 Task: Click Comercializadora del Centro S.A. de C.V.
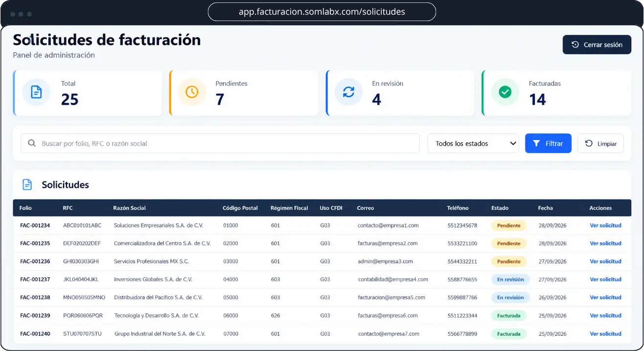(x=162, y=243)
